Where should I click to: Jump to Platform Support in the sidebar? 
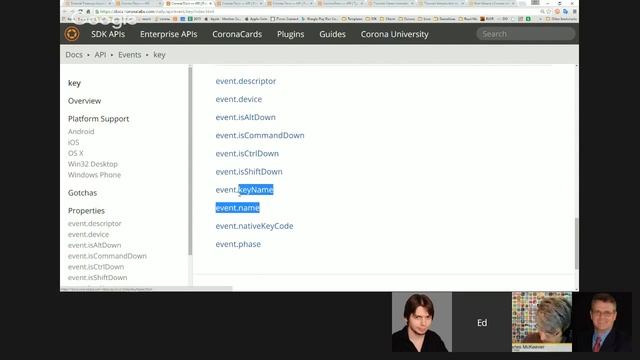click(98, 119)
